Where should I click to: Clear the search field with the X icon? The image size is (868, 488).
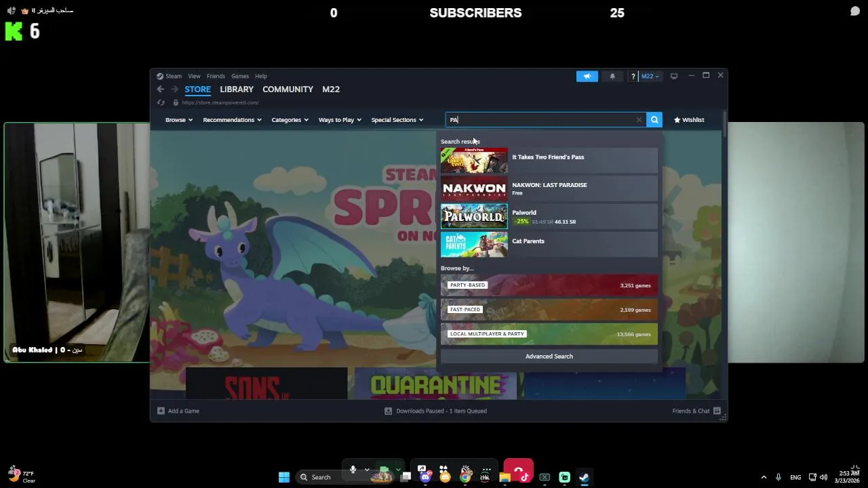coord(639,120)
